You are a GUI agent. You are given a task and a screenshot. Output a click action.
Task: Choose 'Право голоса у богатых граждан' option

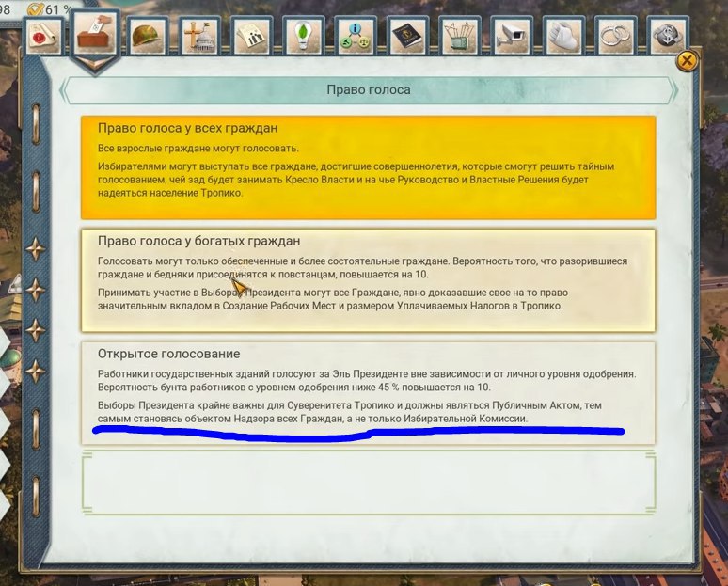[368, 280]
